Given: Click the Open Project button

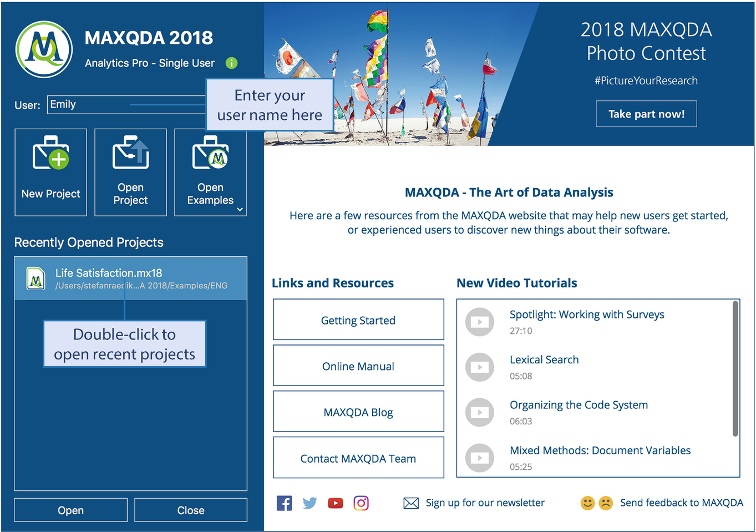Looking at the screenshot, I should 131,172.
